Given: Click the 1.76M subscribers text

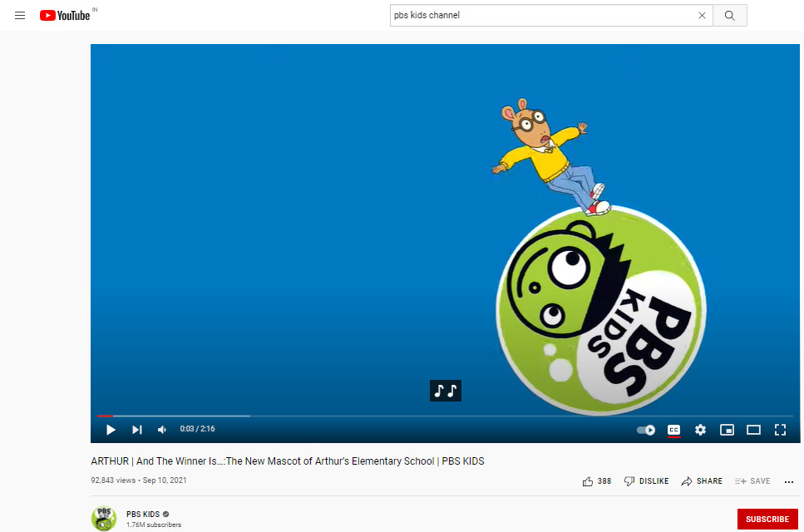Looking at the screenshot, I should pyautogui.click(x=154, y=525).
